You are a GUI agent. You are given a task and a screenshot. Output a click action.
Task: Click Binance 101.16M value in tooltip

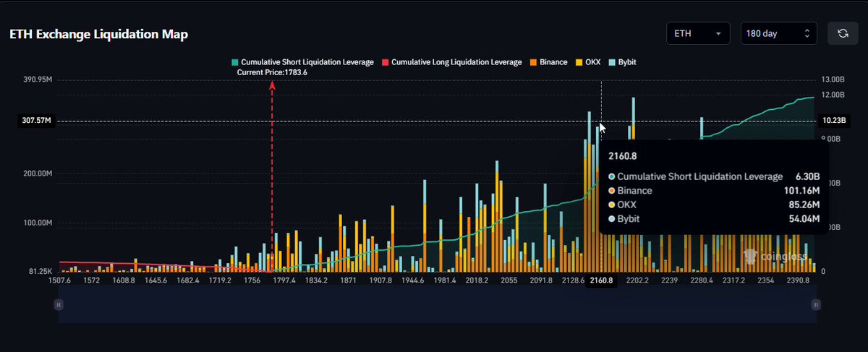pos(804,191)
